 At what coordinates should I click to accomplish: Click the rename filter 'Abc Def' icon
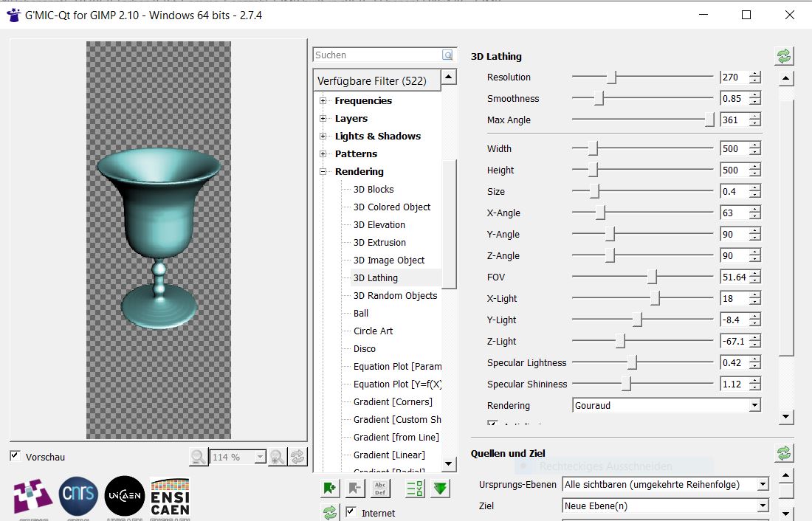(x=380, y=489)
